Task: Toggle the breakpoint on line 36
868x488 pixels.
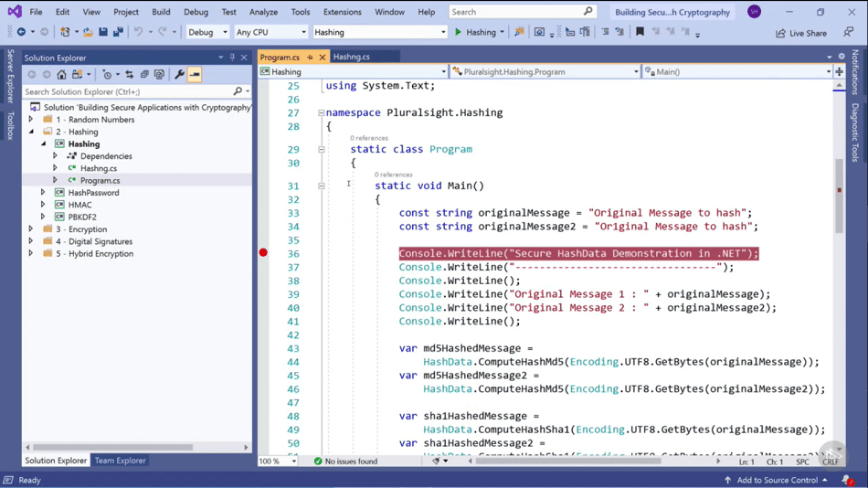Action: tap(263, 252)
